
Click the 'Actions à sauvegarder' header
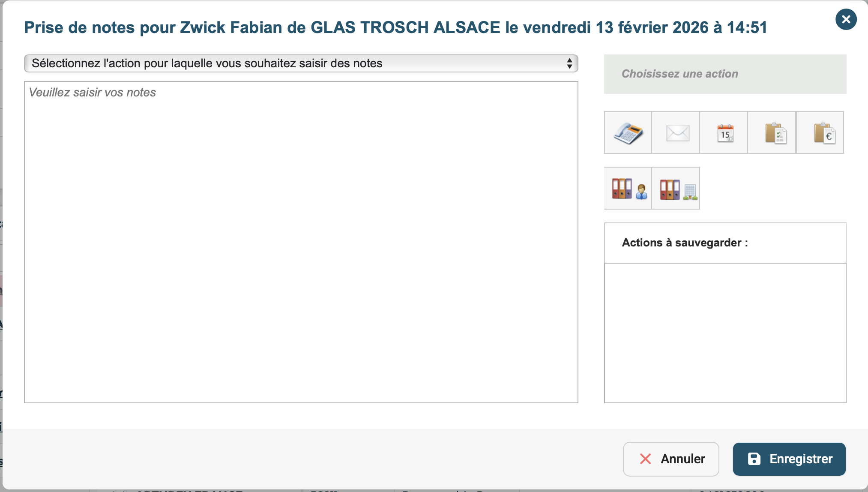685,243
